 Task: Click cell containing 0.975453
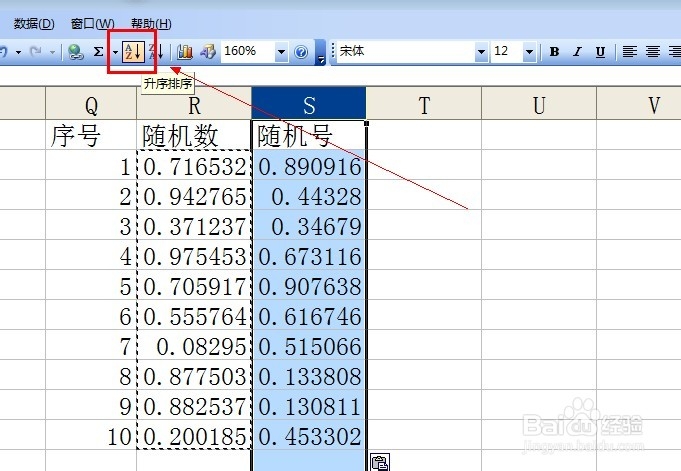[194, 255]
